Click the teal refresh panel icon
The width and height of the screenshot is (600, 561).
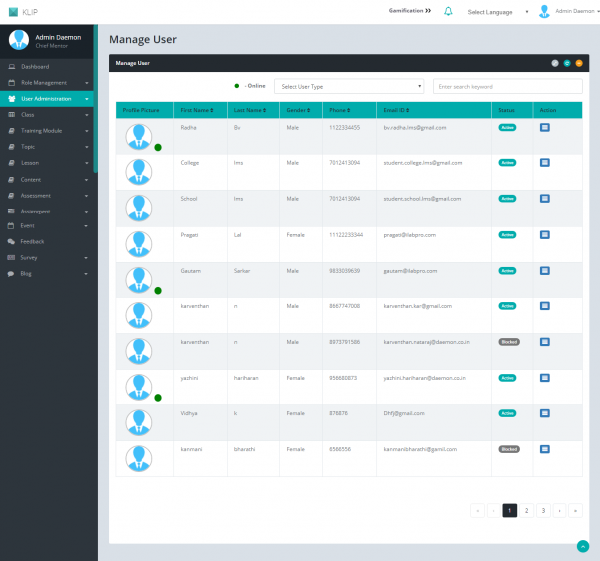(567, 63)
